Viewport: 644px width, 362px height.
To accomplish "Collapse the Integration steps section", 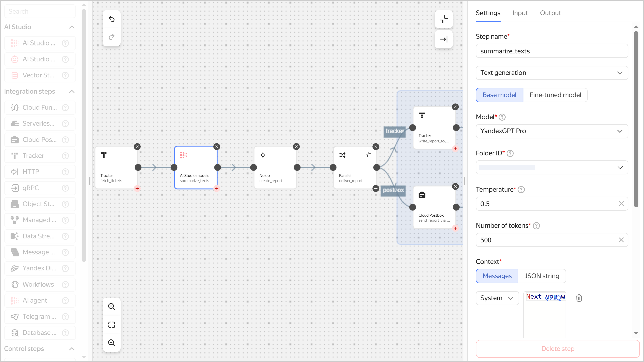I will click(72, 91).
